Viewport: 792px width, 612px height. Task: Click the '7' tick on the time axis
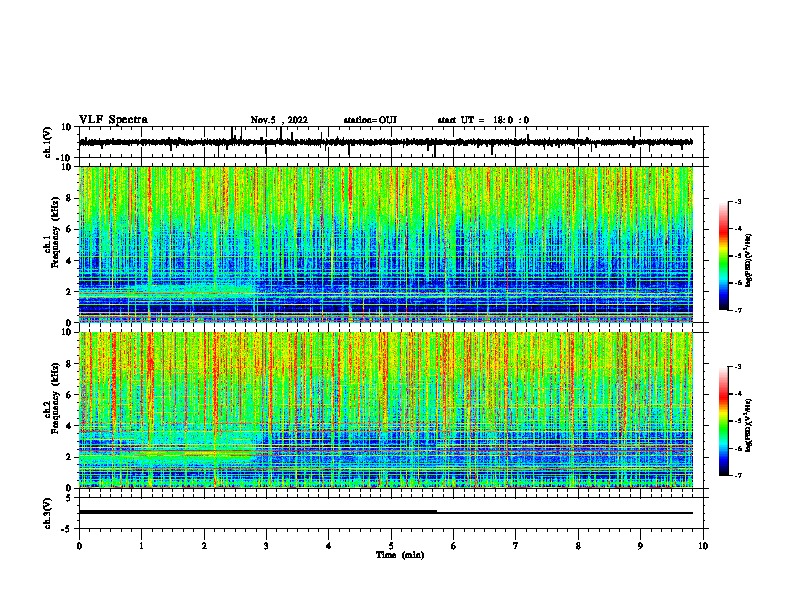(x=516, y=546)
